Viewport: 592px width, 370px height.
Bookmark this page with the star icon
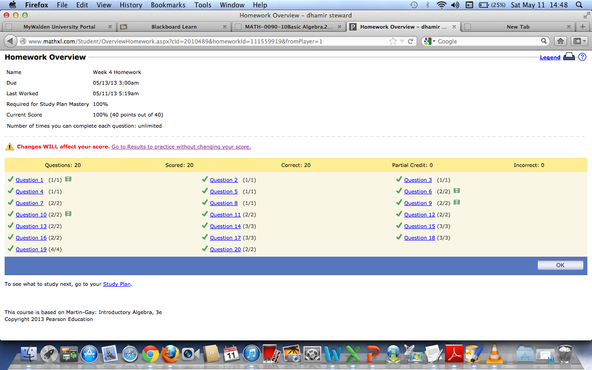(393, 41)
